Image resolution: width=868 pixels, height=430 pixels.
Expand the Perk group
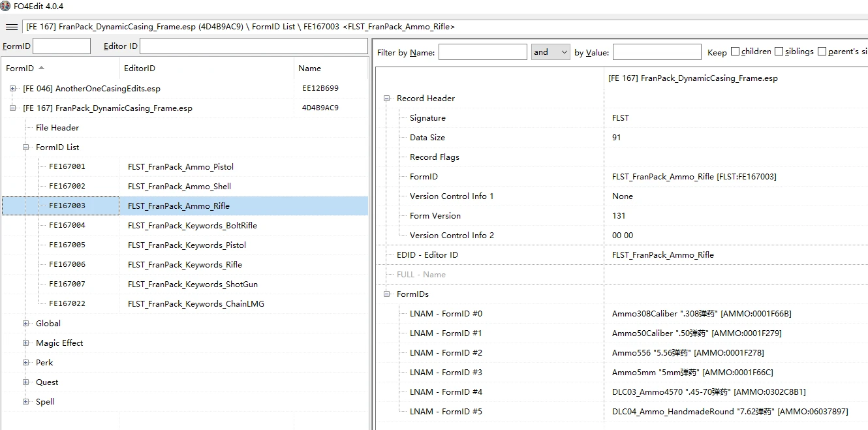(26, 362)
